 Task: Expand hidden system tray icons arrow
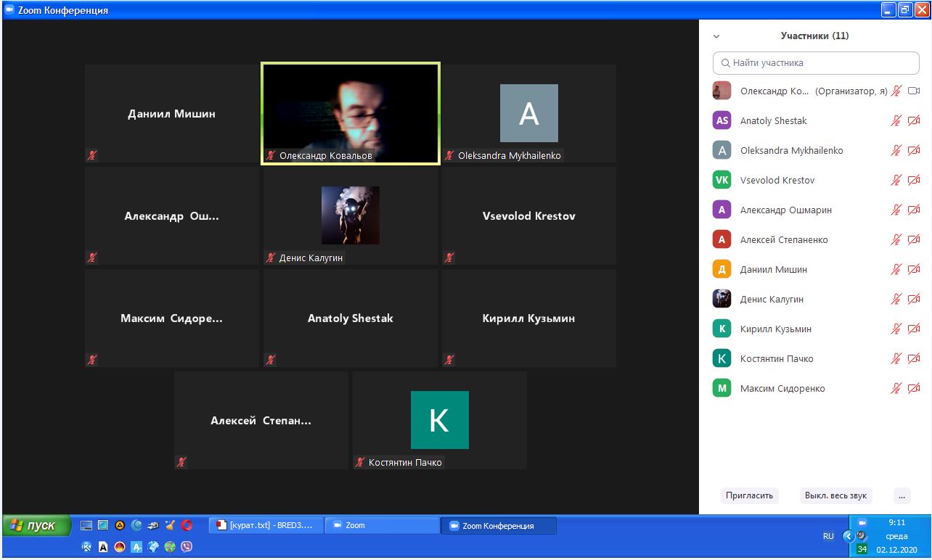pyautogui.click(x=848, y=536)
